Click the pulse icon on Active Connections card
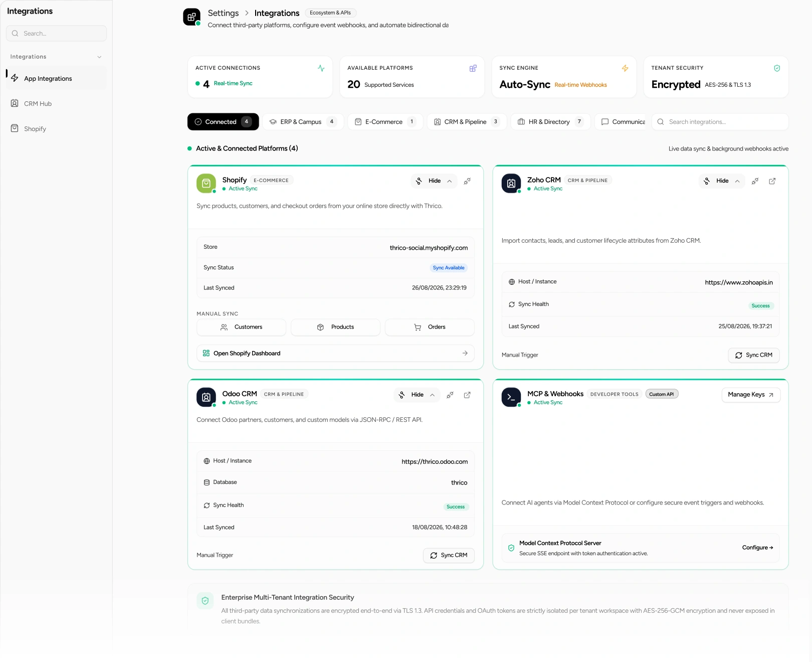 tap(321, 68)
